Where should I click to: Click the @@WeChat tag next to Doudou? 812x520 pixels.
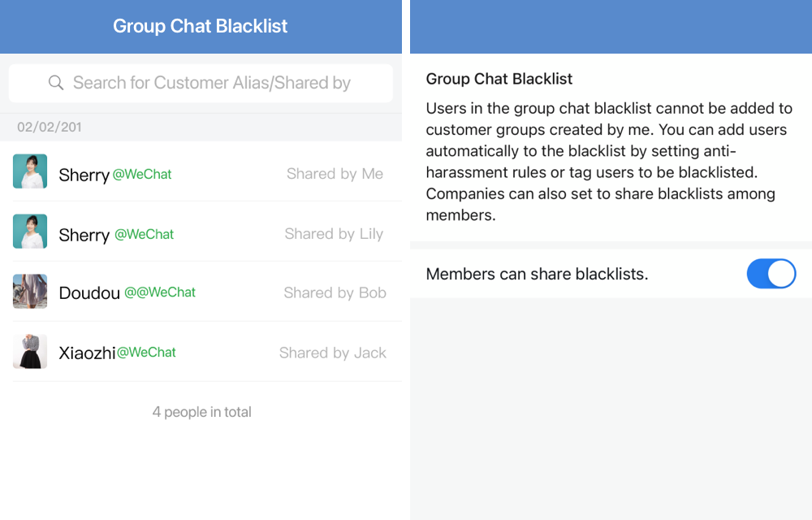160,292
